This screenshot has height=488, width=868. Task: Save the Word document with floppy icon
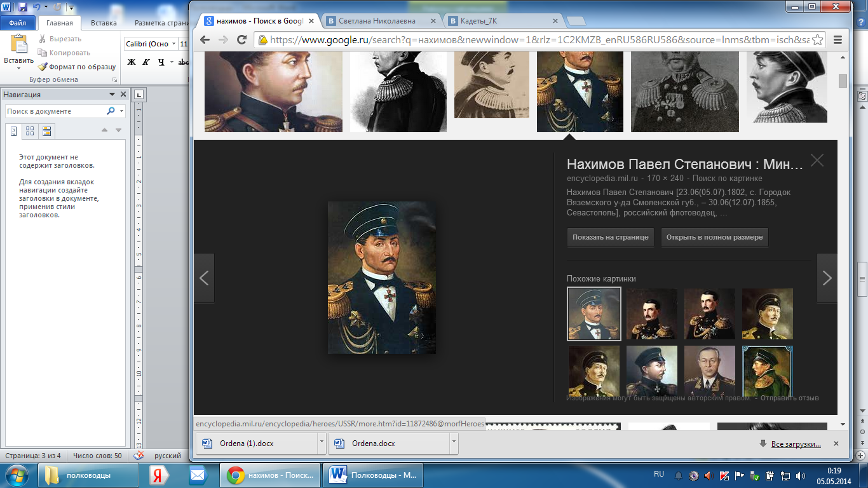point(23,8)
